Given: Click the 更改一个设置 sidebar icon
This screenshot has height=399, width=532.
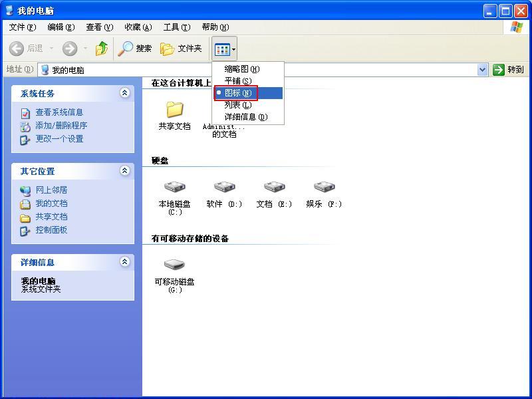Looking at the screenshot, I should coord(25,140).
